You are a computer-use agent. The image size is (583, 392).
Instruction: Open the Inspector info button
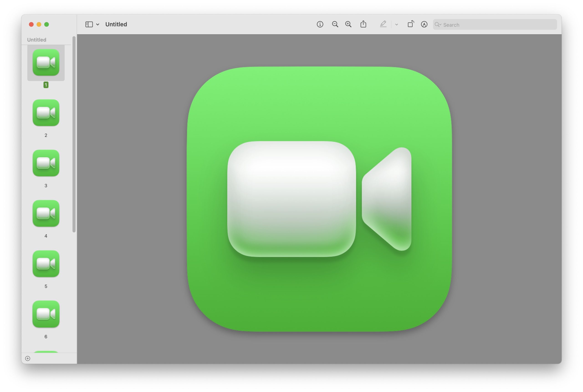click(x=320, y=24)
